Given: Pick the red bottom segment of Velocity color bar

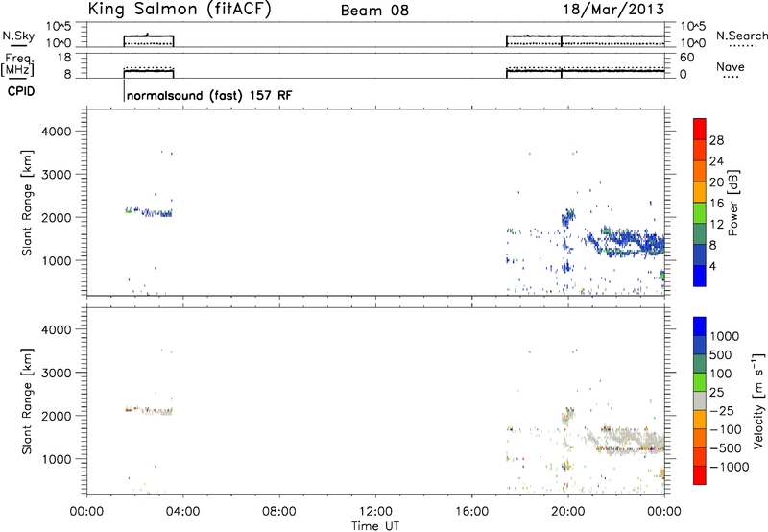Looking at the screenshot, I should tap(700, 475).
